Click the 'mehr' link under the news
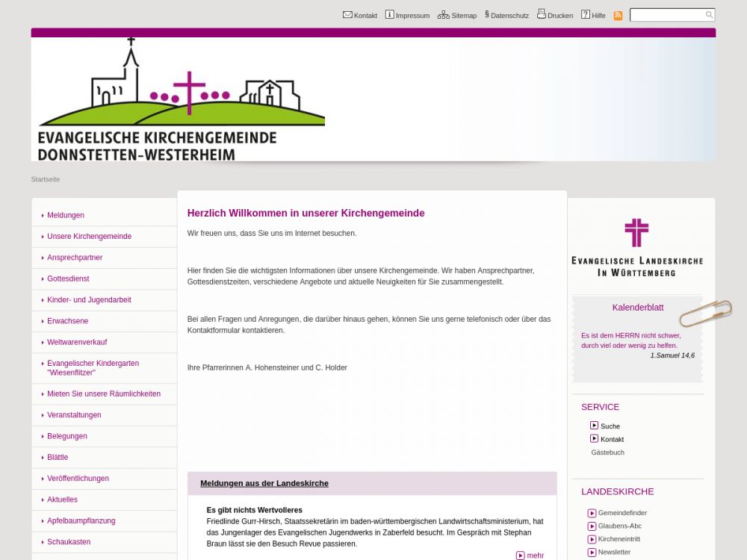Viewport: 747px width, 560px height. tap(535, 556)
